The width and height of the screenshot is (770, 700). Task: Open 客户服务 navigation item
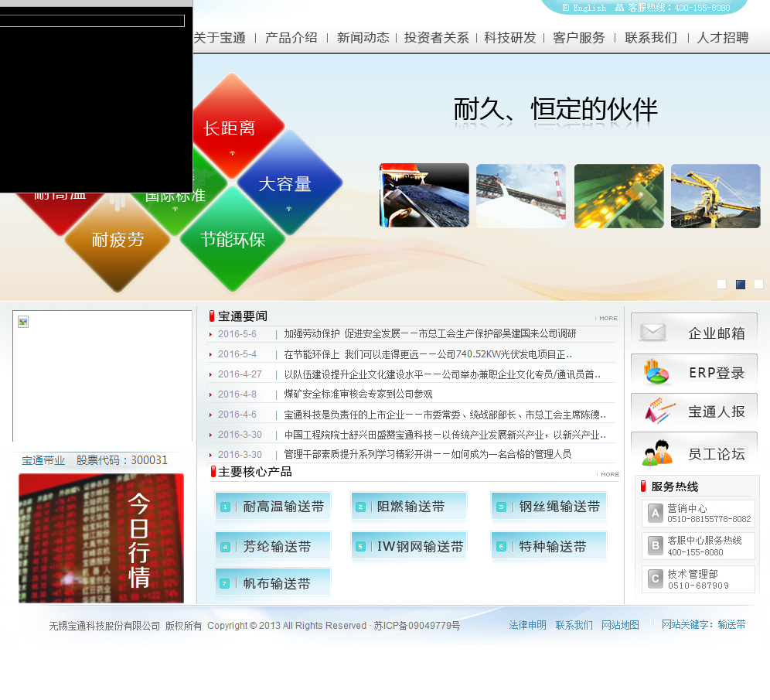[578, 38]
